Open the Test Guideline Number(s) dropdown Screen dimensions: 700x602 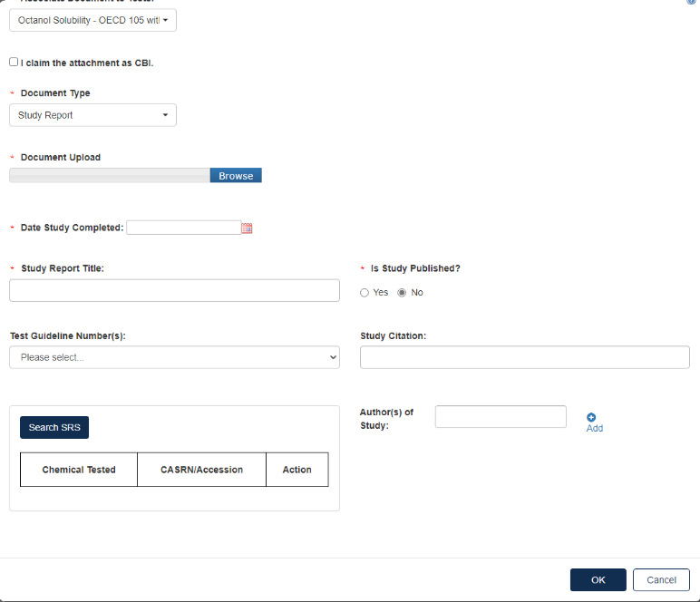tap(174, 357)
